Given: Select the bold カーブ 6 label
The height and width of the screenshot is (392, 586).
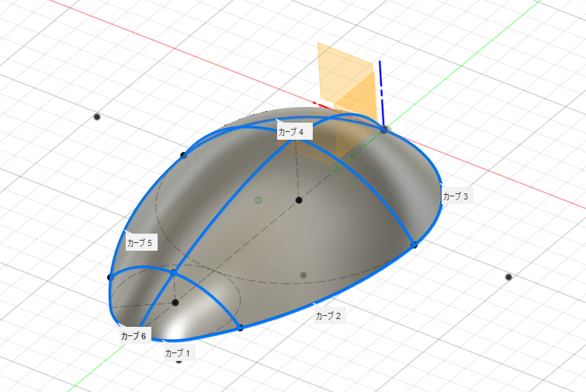Looking at the screenshot, I should pyautogui.click(x=133, y=336).
